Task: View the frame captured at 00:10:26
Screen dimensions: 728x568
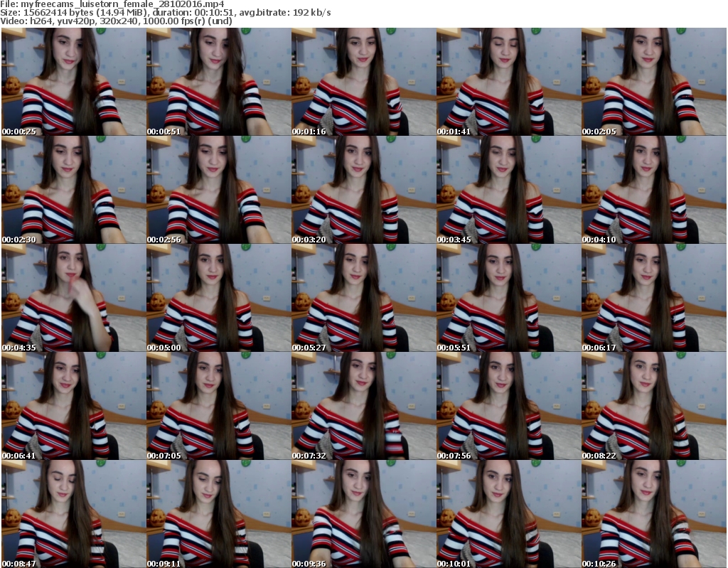Action: point(654,514)
